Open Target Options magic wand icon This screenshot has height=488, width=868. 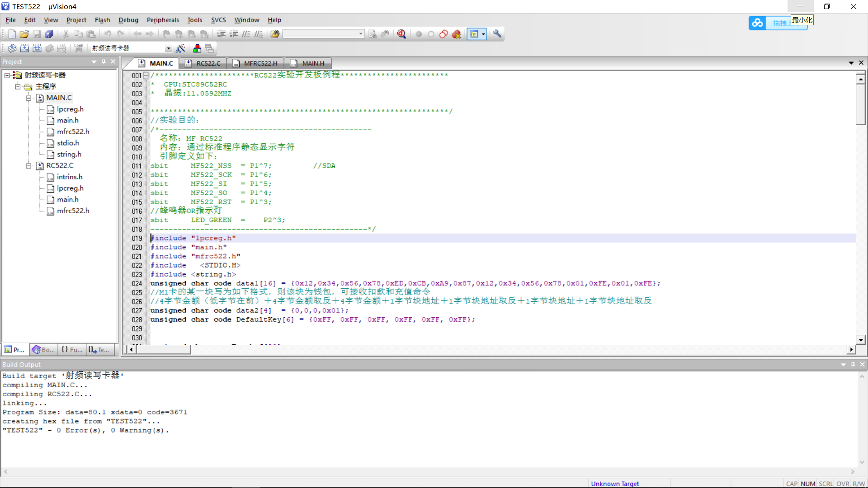(180, 48)
